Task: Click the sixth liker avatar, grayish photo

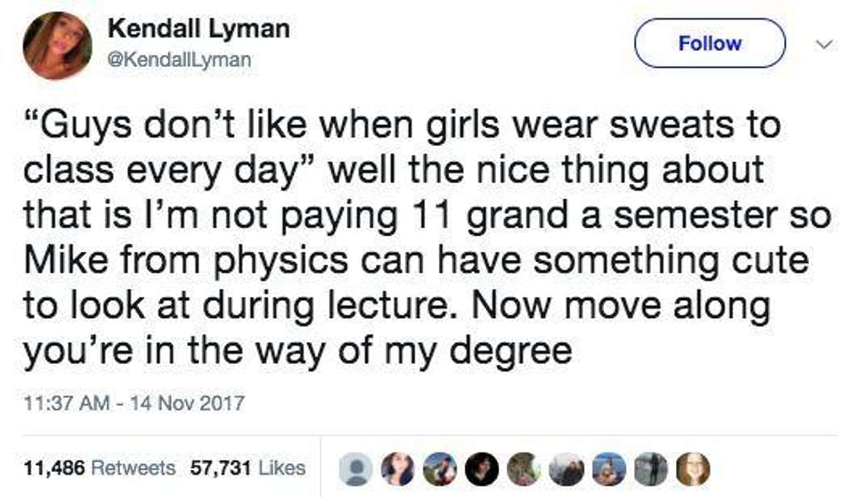Action: (566, 470)
